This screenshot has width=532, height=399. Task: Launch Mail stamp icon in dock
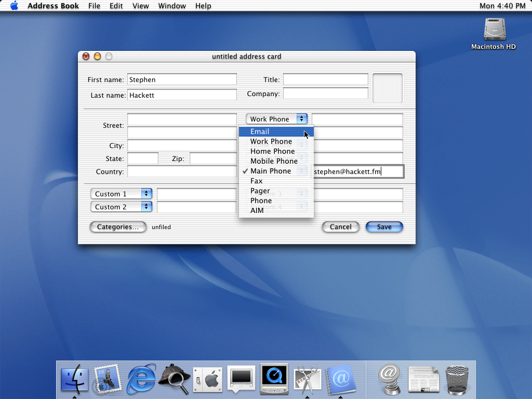[x=108, y=380]
